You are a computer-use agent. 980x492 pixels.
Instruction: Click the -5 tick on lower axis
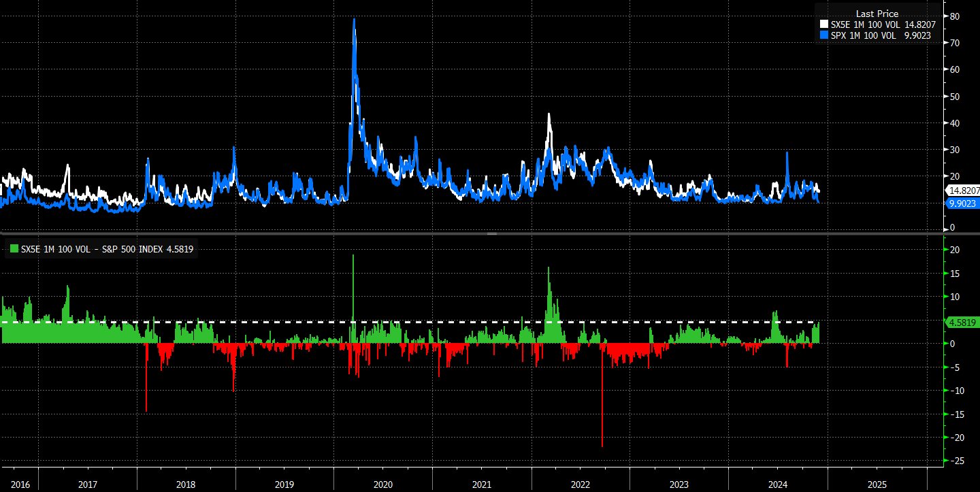955,367
